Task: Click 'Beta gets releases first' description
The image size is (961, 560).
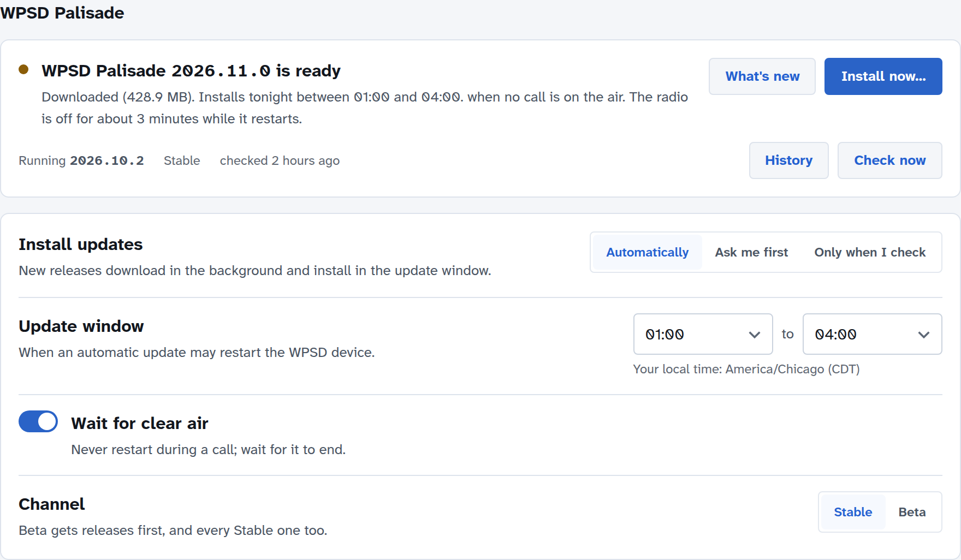Action: pyautogui.click(x=173, y=531)
